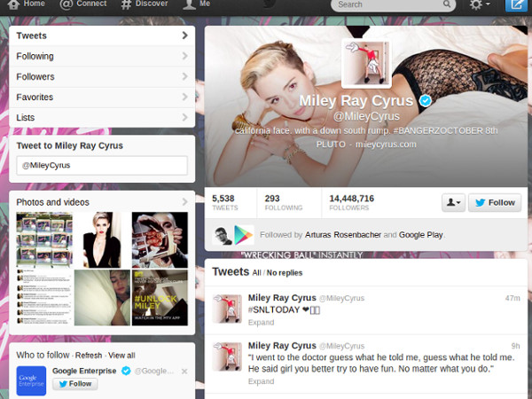The image size is (532, 399).
Task: Open the user actions dropdown beside Follow
Action: (453, 203)
